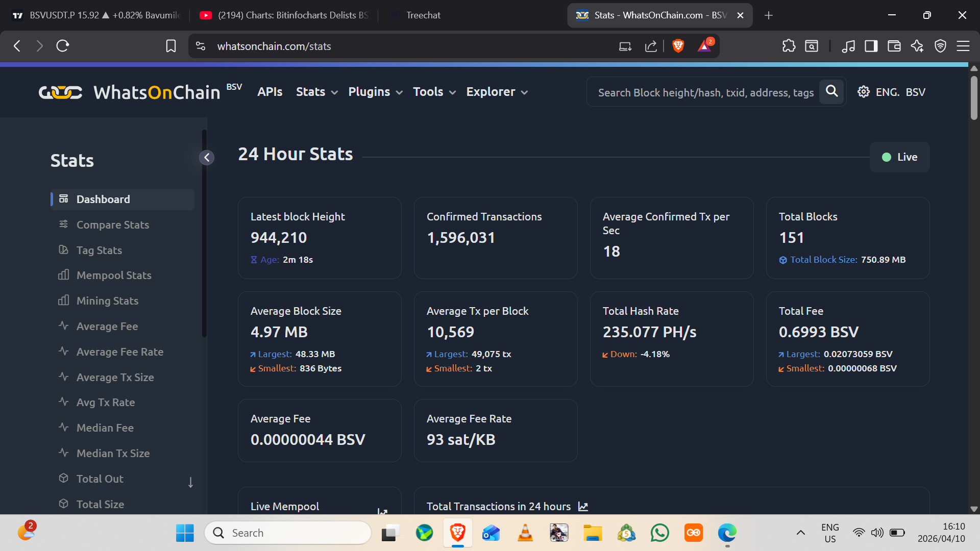The height and width of the screenshot is (551, 980).
Task: Open Mempool Stats in sidebar
Action: pos(114,275)
